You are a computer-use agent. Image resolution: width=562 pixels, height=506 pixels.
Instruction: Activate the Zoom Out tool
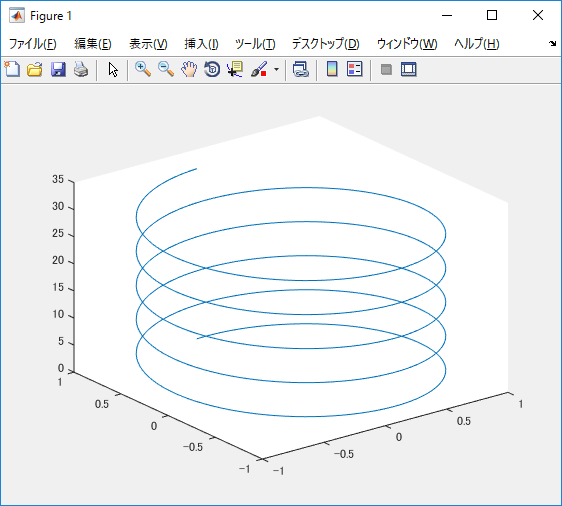(166, 69)
